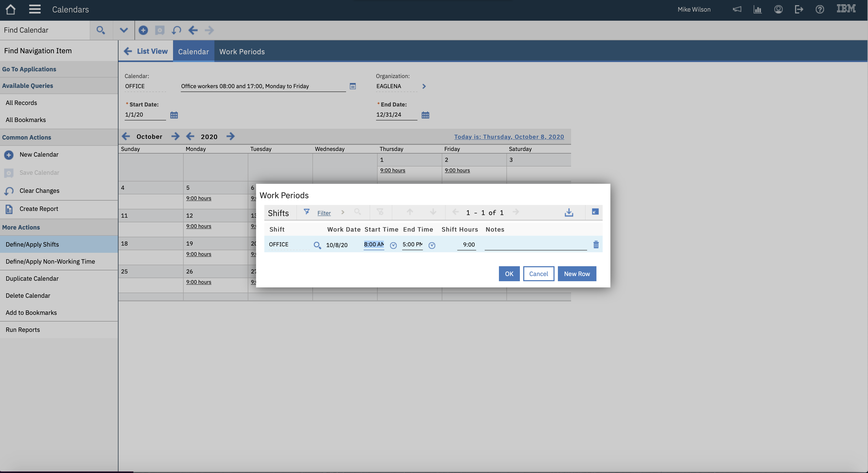This screenshot has width=868, height=473.
Task: Expand the Organization EAGLENA chevron menu
Action: point(424,87)
